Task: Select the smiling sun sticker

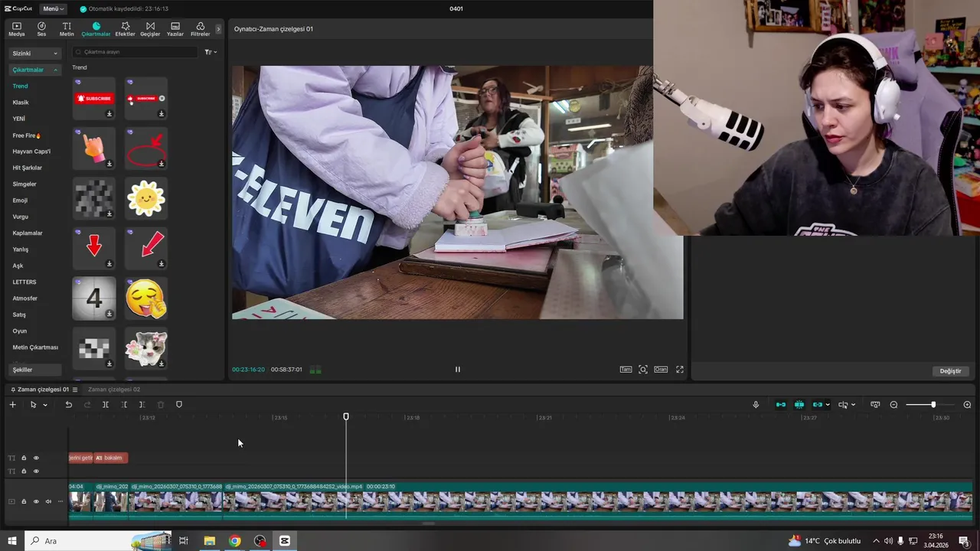Action: [x=146, y=198]
